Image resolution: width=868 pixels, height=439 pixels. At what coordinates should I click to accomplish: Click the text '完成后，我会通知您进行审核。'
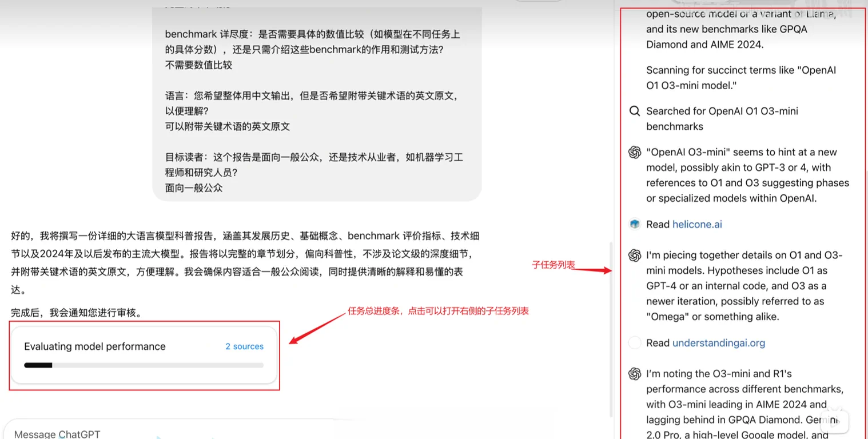pos(77,313)
